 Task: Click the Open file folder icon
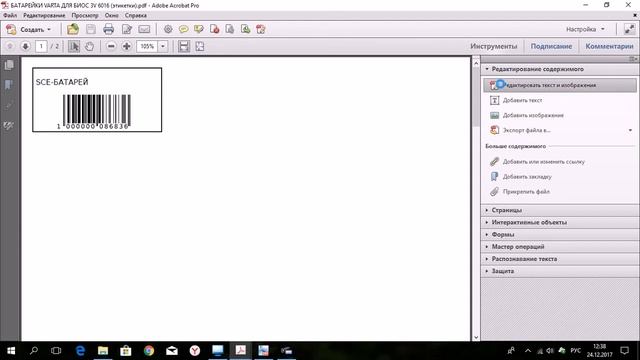(73, 29)
